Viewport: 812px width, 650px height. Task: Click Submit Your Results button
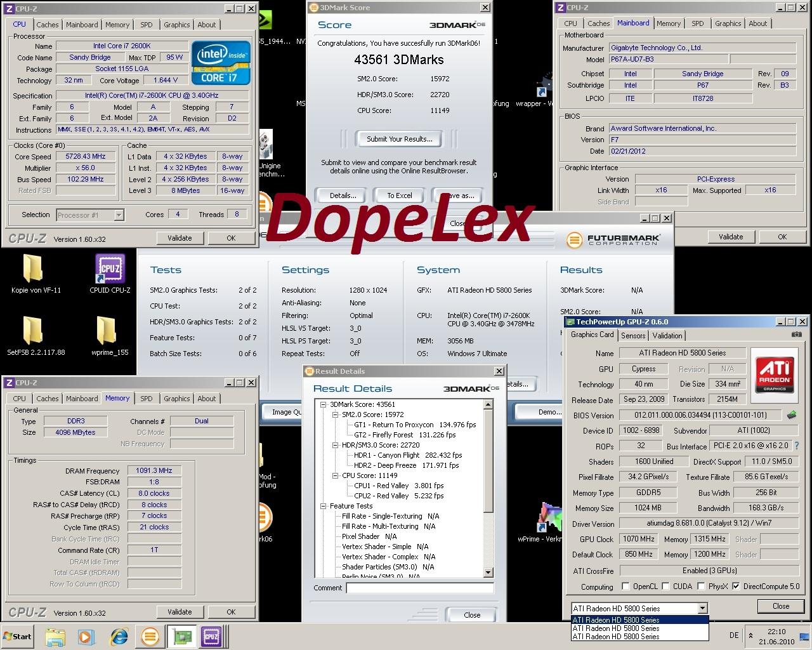[400, 139]
